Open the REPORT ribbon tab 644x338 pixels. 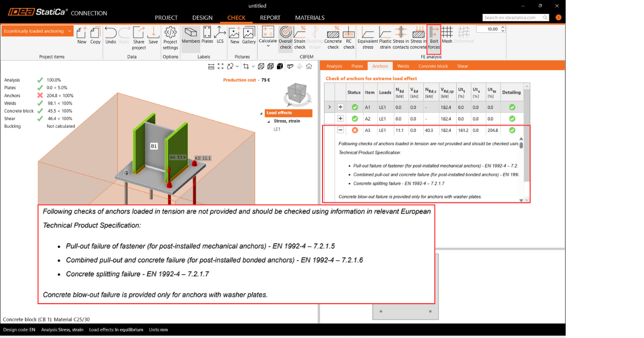pos(270,18)
